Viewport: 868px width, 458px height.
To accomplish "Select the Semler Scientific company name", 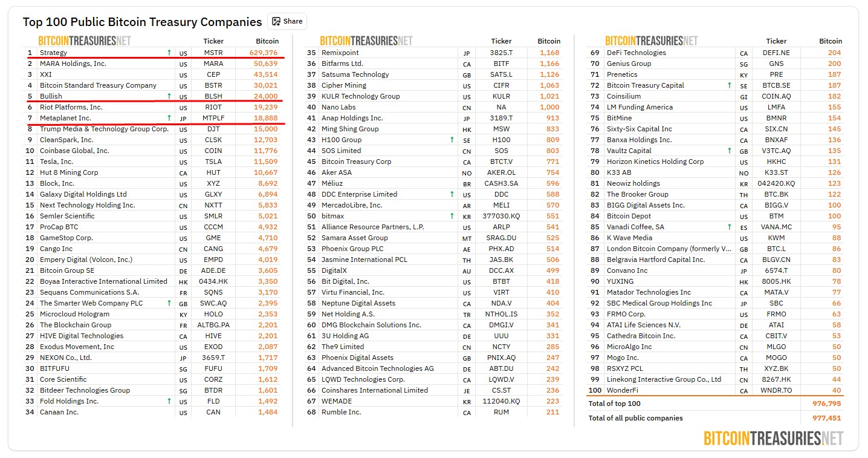I will tap(67, 216).
